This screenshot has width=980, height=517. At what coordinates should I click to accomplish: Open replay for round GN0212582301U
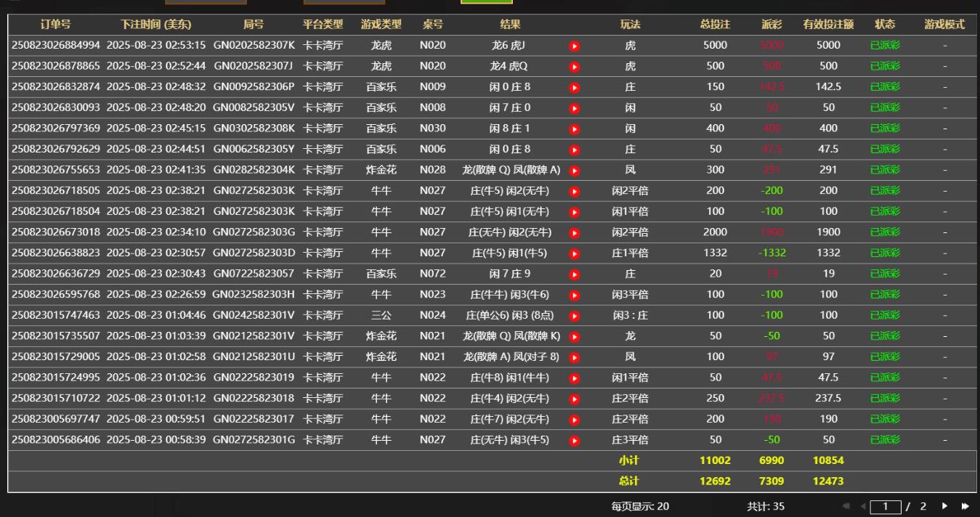pyautogui.click(x=575, y=357)
